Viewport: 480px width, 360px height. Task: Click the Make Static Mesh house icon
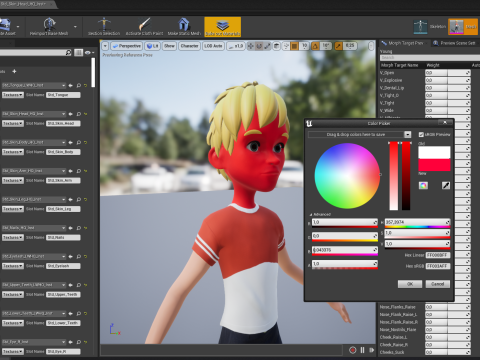pyautogui.click(x=184, y=24)
